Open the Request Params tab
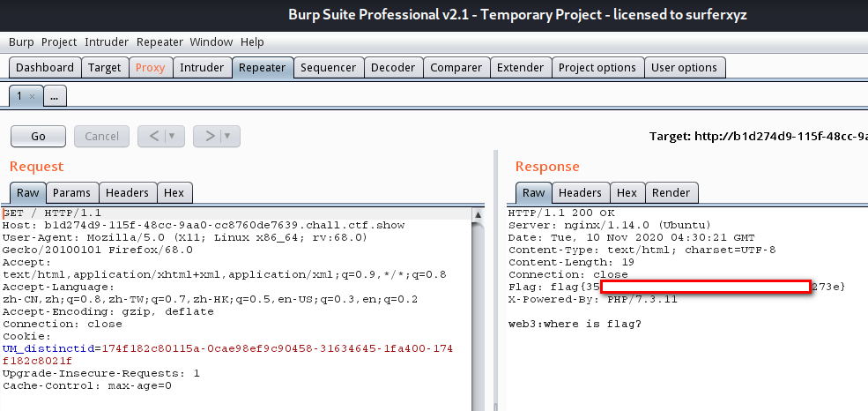Viewport: 868px width, 411px height. (x=72, y=193)
